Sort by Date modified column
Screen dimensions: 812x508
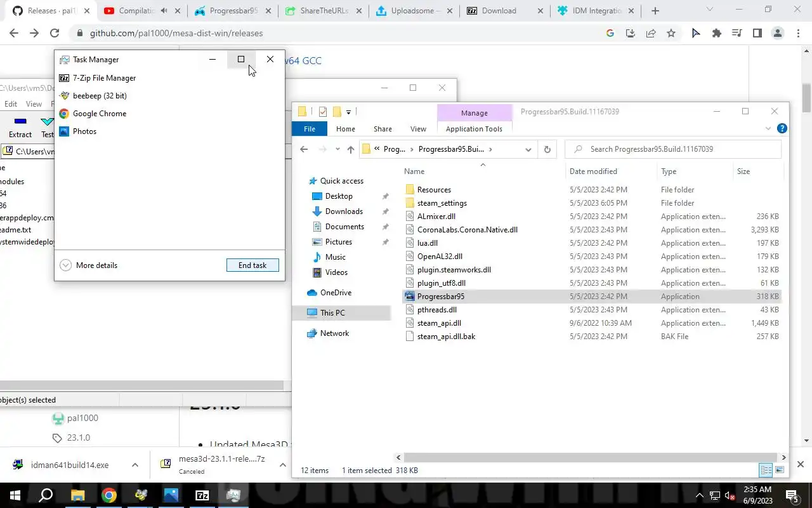[593, 171]
